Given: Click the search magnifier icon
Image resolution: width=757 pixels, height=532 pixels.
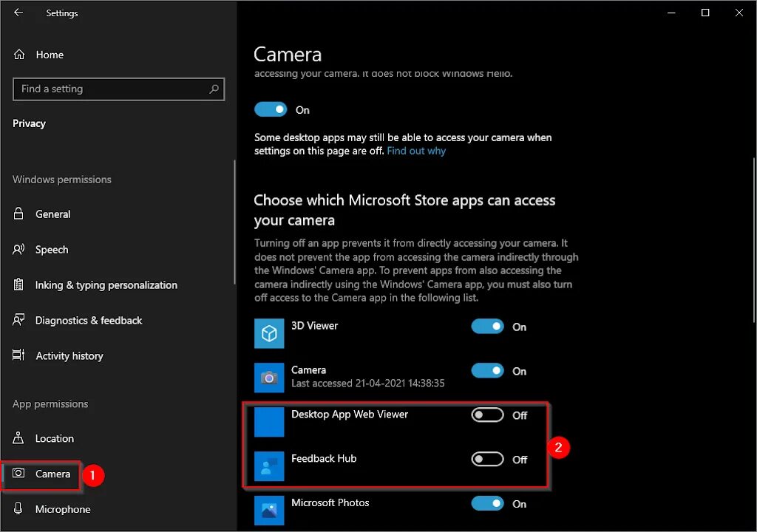Looking at the screenshot, I should [214, 89].
